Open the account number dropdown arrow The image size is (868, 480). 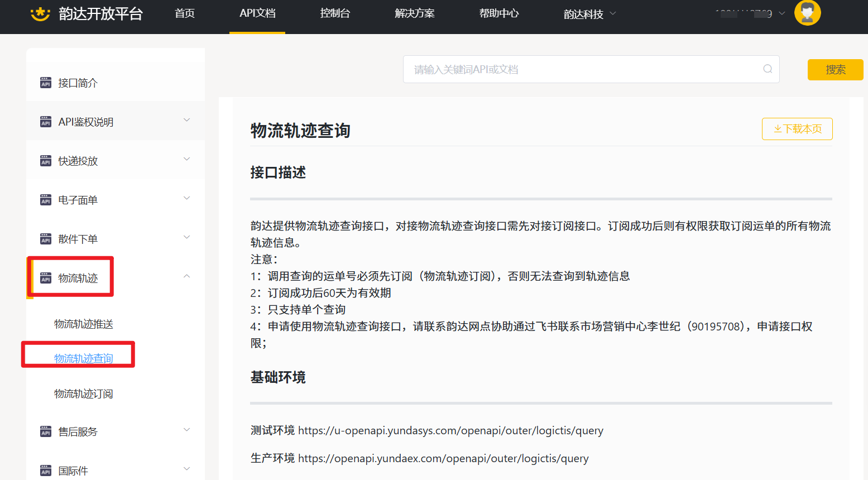pos(781,13)
